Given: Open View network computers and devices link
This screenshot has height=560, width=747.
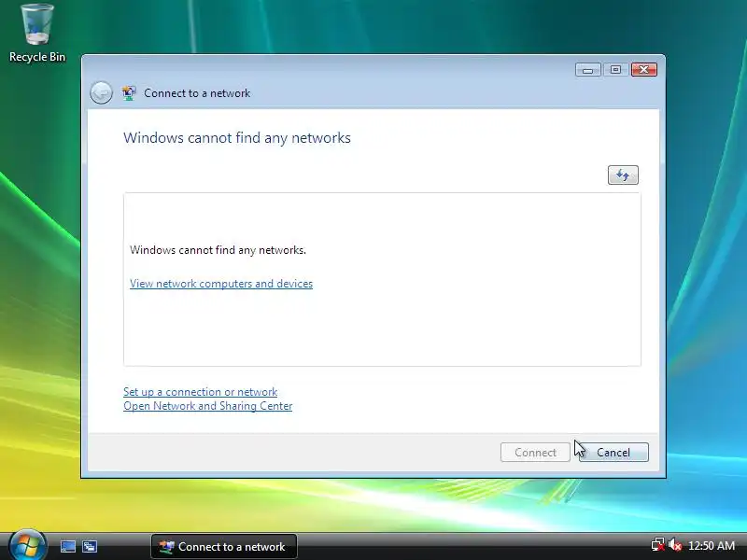Looking at the screenshot, I should tap(221, 284).
